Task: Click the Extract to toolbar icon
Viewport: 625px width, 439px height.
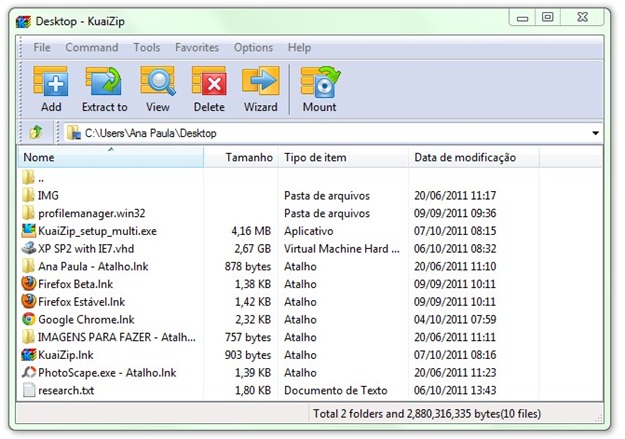Action: [104, 81]
